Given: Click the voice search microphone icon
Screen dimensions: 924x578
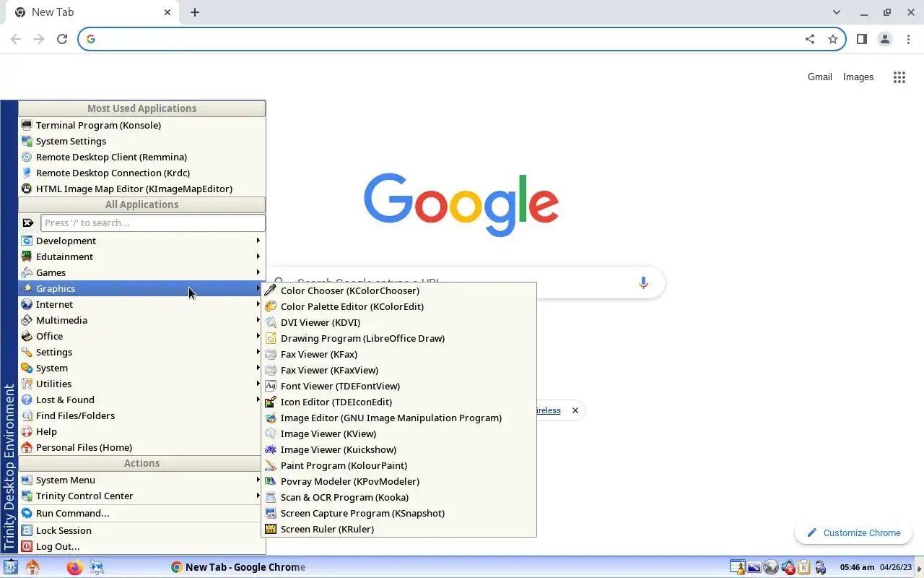Looking at the screenshot, I should click(643, 282).
